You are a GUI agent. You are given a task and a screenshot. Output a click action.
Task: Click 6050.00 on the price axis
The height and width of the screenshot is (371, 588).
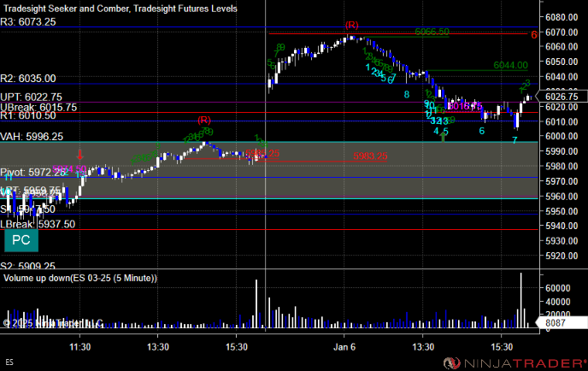tap(562, 62)
